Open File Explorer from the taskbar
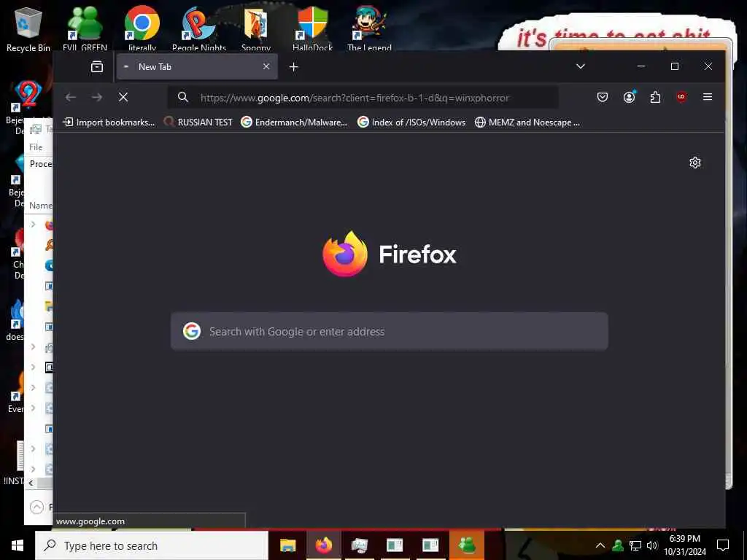Viewport: 747px width, 560px height. 287,545
